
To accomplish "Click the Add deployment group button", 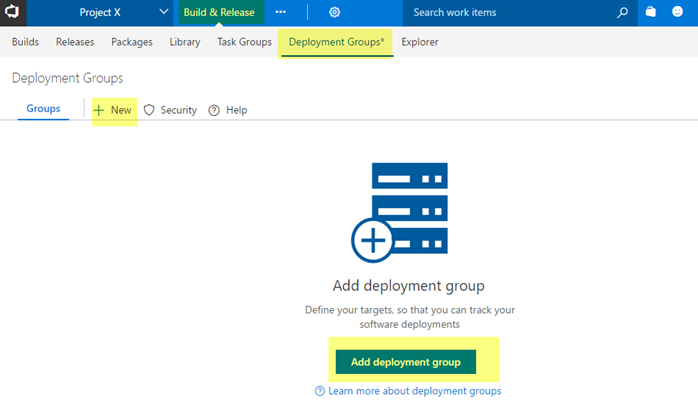I will [x=406, y=362].
